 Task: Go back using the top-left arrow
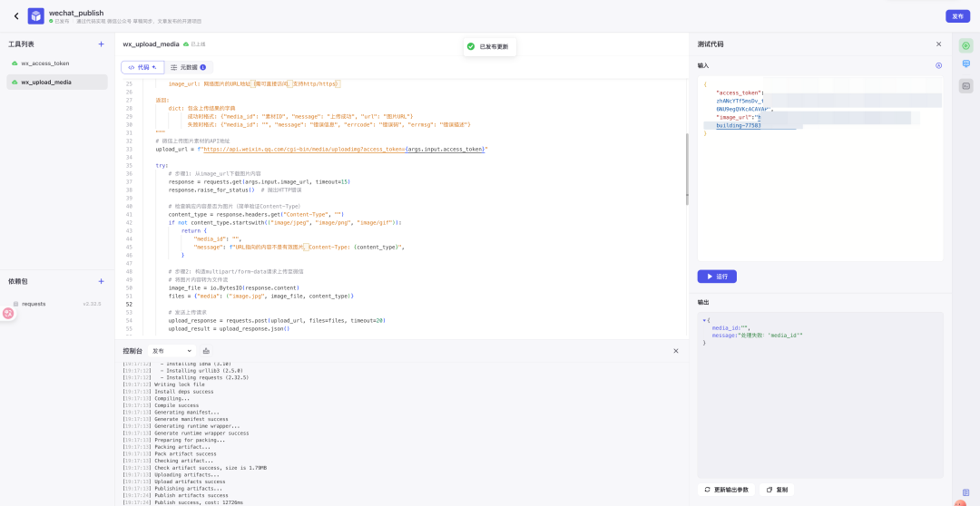click(16, 16)
